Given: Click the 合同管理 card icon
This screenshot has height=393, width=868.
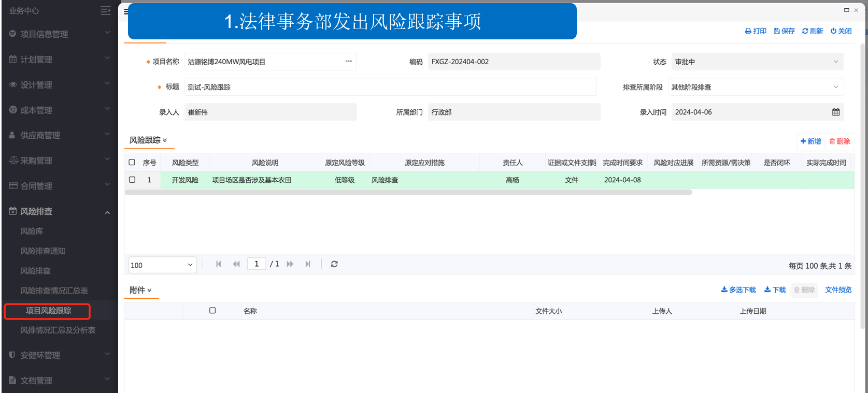Looking at the screenshot, I should pyautogui.click(x=13, y=185).
